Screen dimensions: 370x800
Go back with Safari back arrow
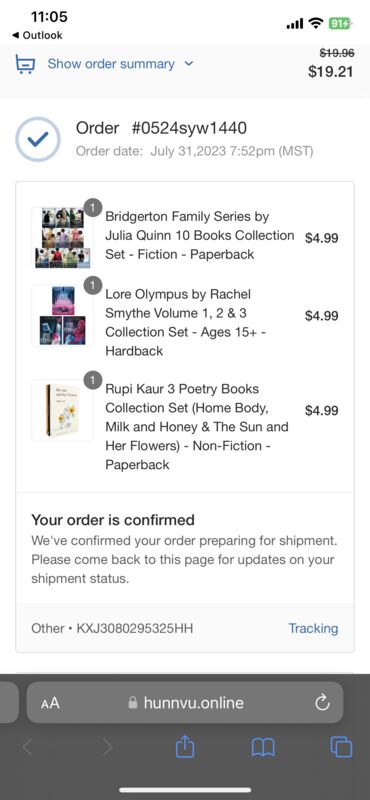coord(28,747)
